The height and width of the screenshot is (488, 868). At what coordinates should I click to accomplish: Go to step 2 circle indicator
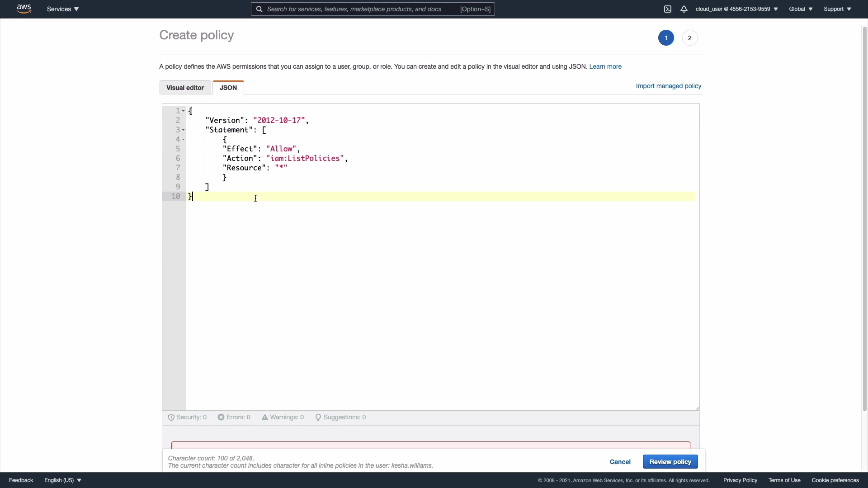click(689, 38)
